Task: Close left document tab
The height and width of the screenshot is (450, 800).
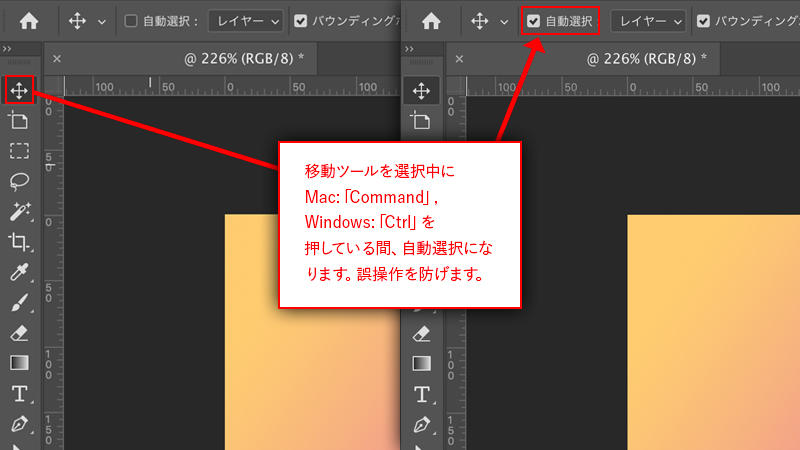Action: coord(57,59)
